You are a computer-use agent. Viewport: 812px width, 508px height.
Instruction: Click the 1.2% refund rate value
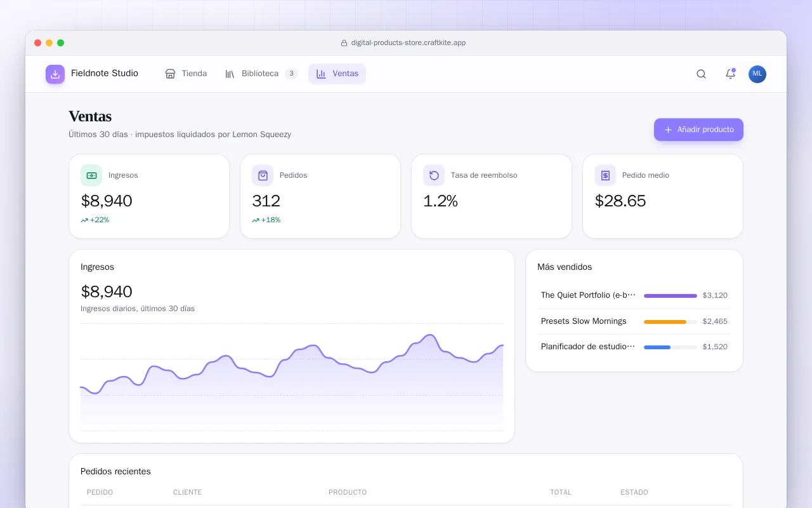pos(440,201)
